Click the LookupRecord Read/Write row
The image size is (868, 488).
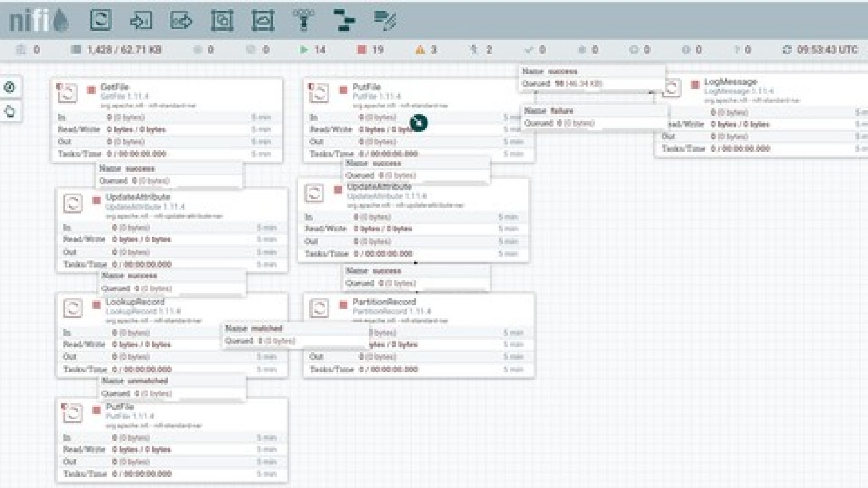point(172,344)
